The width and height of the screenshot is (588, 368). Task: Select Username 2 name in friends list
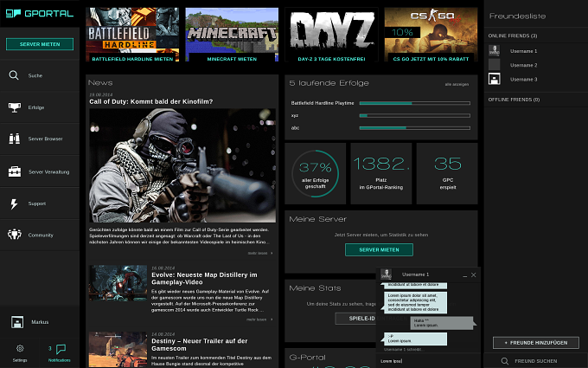pos(523,65)
